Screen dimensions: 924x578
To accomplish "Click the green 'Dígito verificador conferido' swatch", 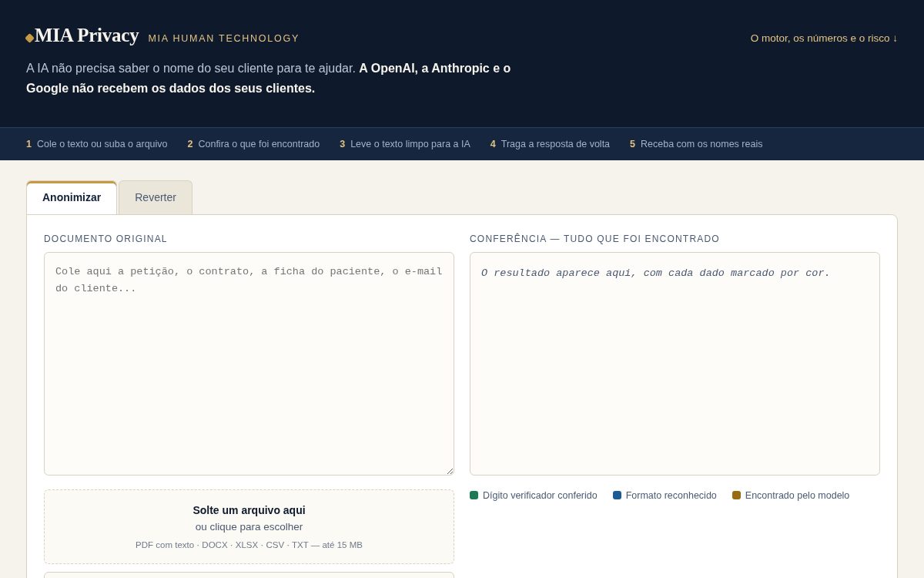I will pos(474,496).
